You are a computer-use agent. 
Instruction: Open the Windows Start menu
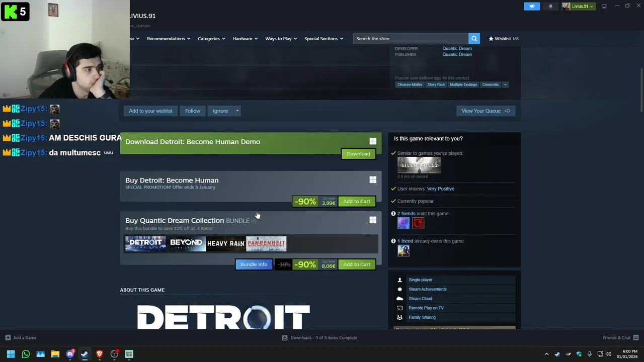11,354
